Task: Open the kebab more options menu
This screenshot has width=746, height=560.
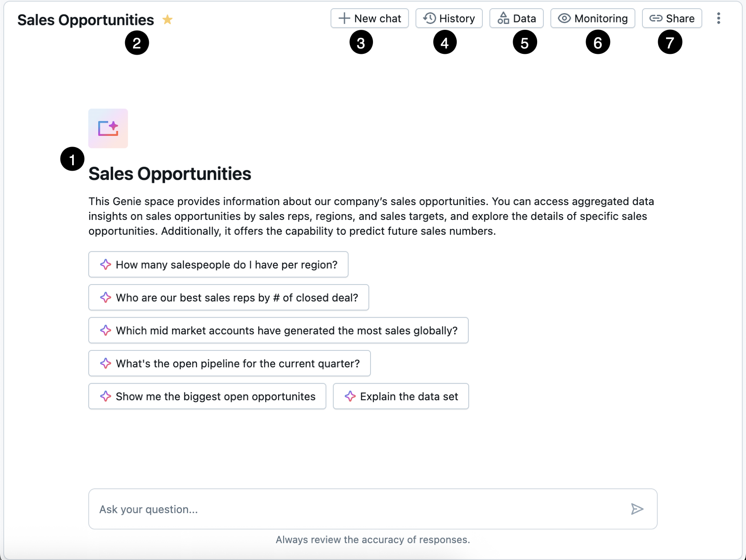Action: 719,18
